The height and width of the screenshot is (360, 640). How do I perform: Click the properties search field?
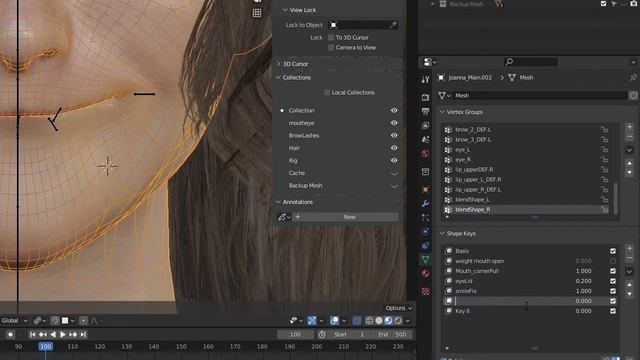pyautogui.click(x=531, y=62)
